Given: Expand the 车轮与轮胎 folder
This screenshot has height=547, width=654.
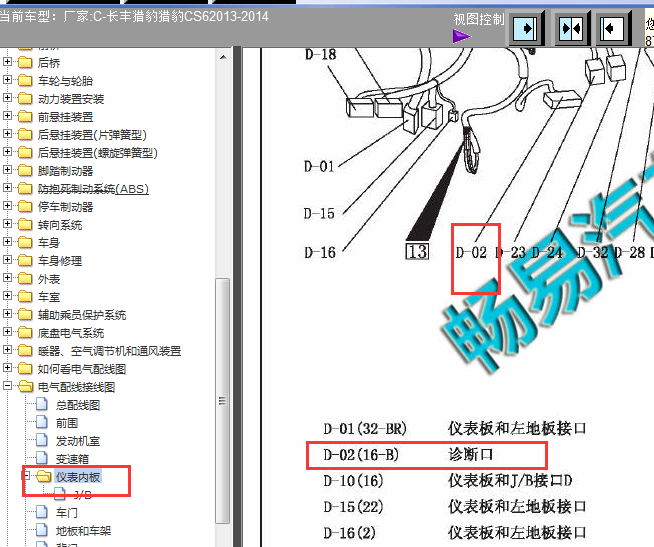Looking at the screenshot, I should 7,79.
